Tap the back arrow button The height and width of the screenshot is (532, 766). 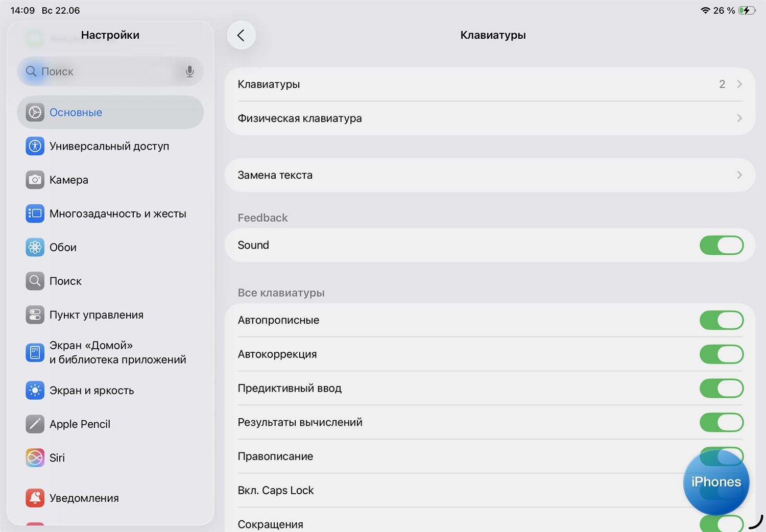tap(241, 35)
